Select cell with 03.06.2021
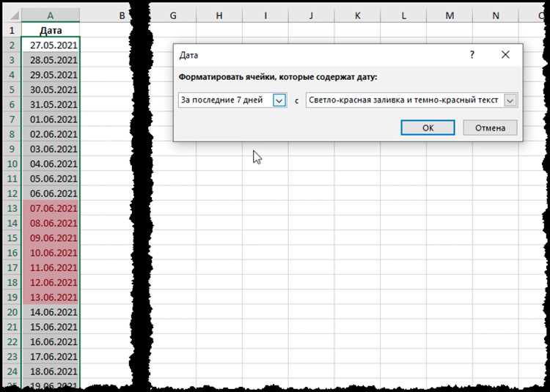 click(x=51, y=149)
